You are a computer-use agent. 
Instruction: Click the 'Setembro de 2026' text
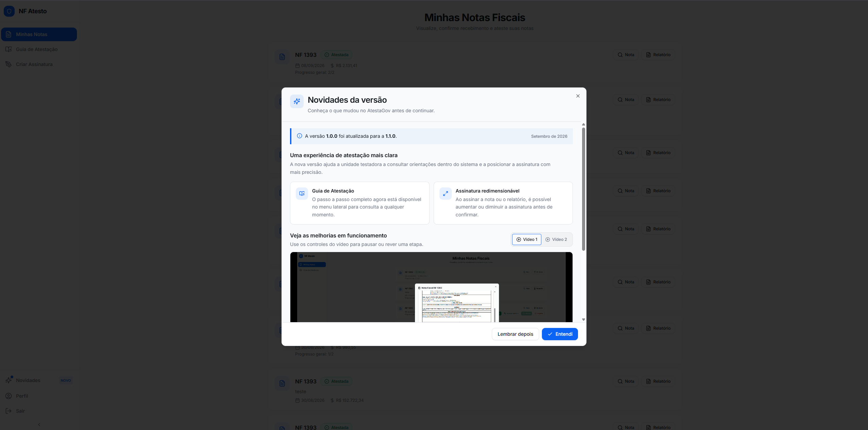pos(549,136)
